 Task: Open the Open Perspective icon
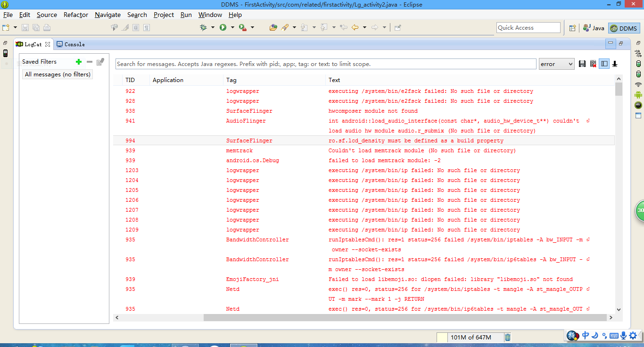(x=572, y=28)
